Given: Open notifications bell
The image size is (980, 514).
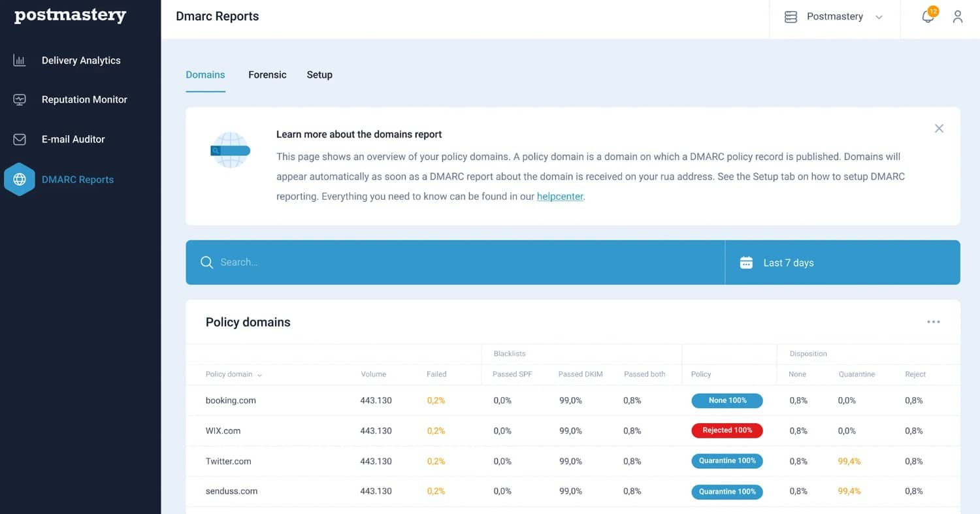Looking at the screenshot, I should (928, 16).
